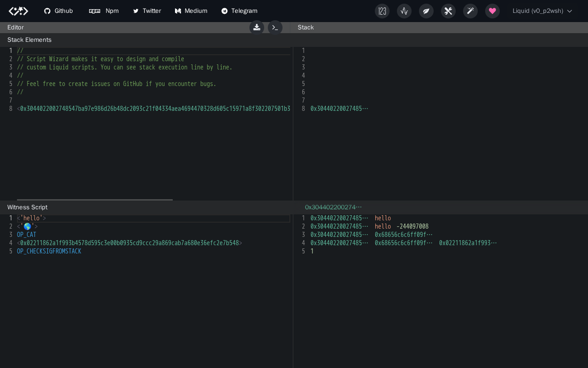Click the leaf icon in header
Image resolution: width=588 pixels, height=368 pixels.
[x=426, y=11]
